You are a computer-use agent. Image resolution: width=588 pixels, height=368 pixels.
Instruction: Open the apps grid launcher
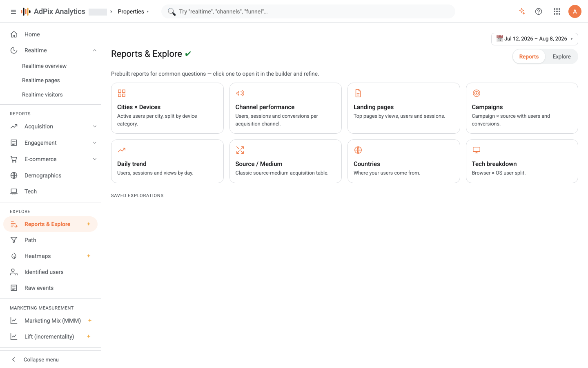(x=557, y=11)
